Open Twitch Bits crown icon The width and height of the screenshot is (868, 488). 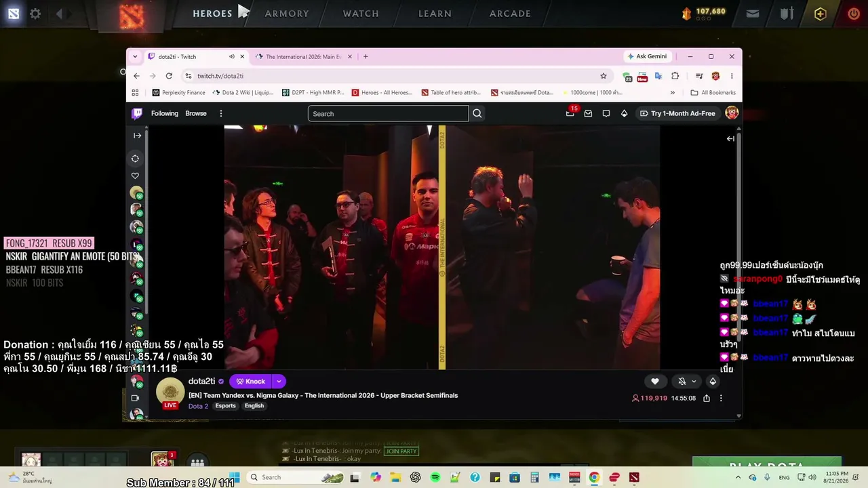[624, 113]
